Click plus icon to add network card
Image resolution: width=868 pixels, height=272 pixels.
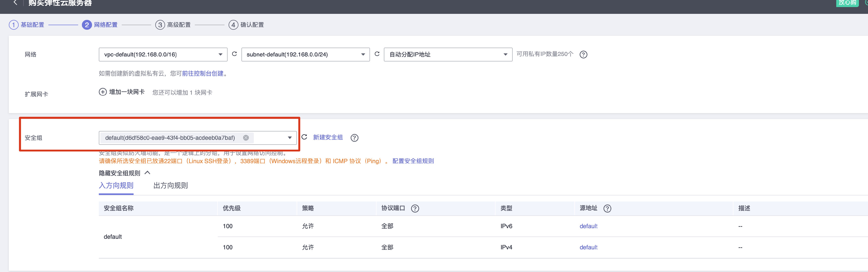click(x=102, y=92)
